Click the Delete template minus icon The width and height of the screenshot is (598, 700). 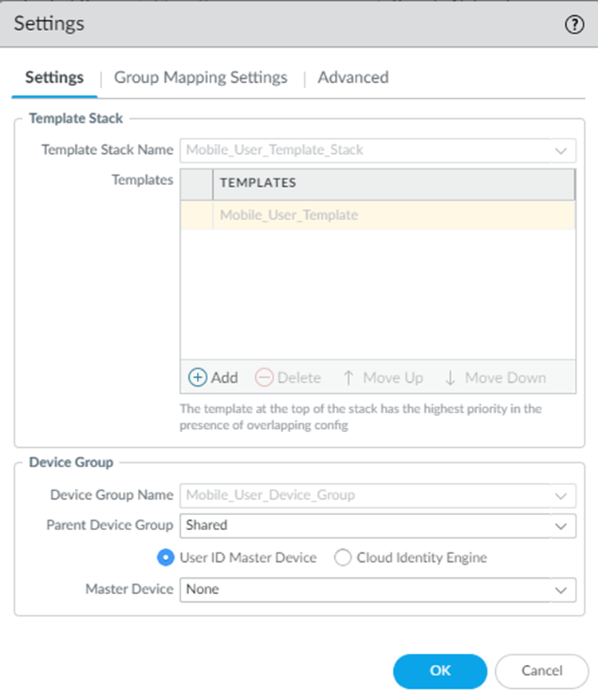(265, 378)
